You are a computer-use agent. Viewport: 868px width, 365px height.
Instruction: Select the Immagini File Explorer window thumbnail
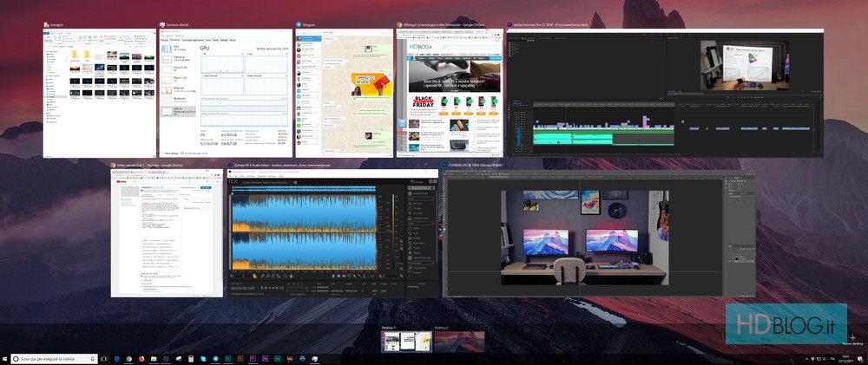pos(100,93)
